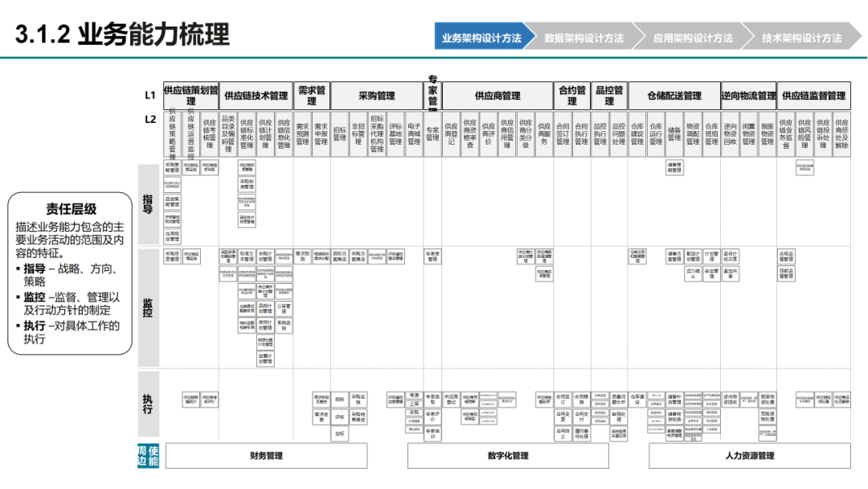The width and height of the screenshot is (868, 489).
Task: Click L2 cell 闲置物资管理
Action: point(748,134)
